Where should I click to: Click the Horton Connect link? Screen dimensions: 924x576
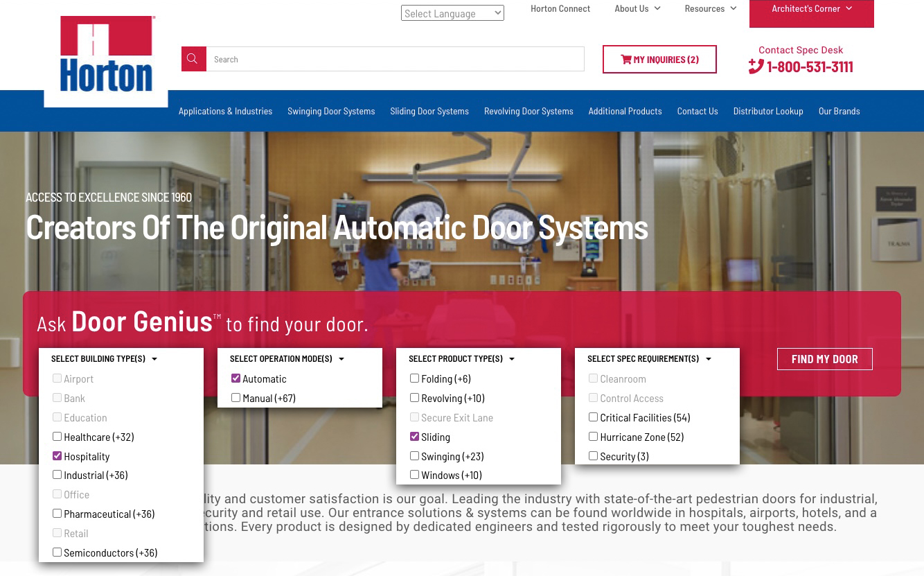point(560,9)
